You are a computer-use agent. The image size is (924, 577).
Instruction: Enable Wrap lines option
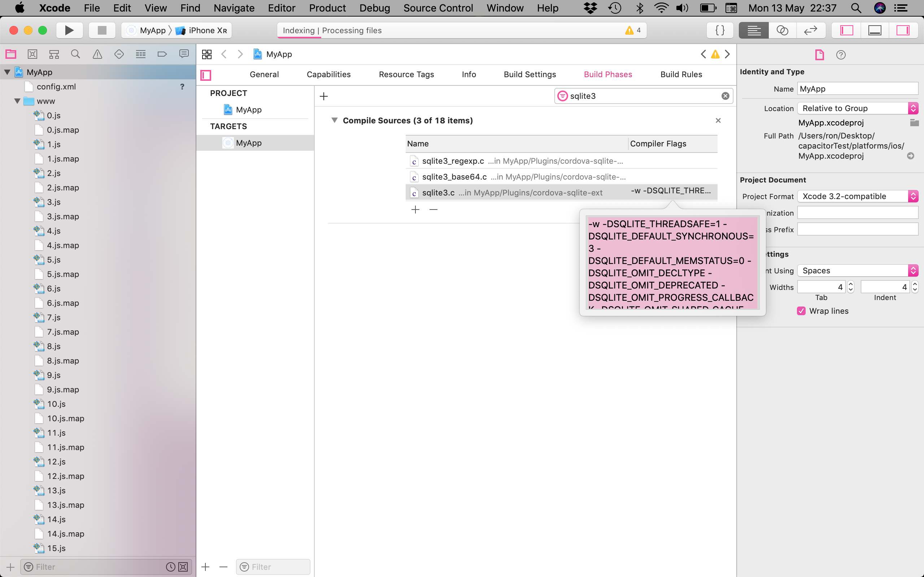pyautogui.click(x=801, y=311)
